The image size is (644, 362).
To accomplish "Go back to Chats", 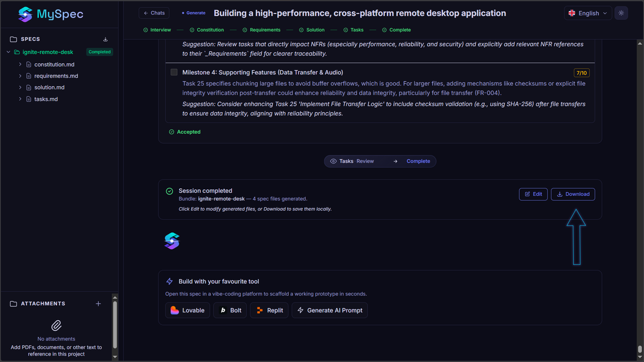I will (x=154, y=13).
